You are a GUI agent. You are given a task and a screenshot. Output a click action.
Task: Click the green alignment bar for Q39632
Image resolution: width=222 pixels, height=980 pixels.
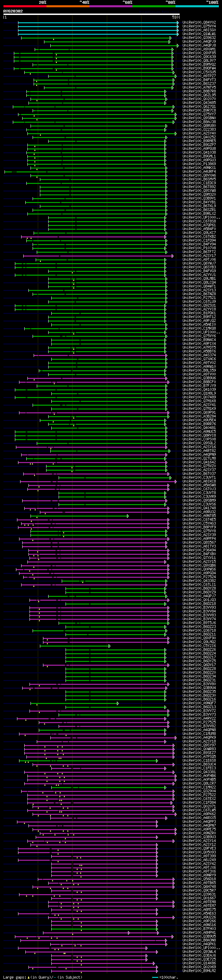(96, 38)
